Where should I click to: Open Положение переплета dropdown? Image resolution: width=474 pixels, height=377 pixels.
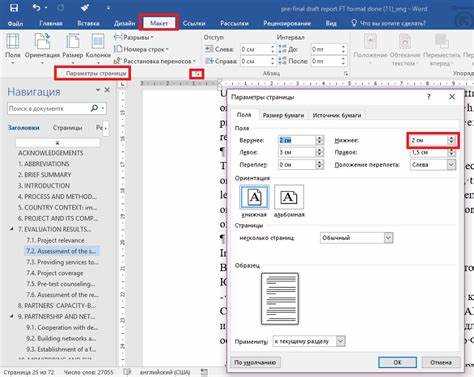[x=433, y=164]
